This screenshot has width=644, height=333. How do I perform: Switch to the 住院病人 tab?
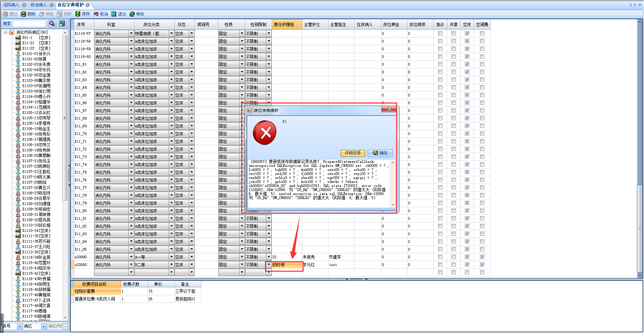[11, 5]
